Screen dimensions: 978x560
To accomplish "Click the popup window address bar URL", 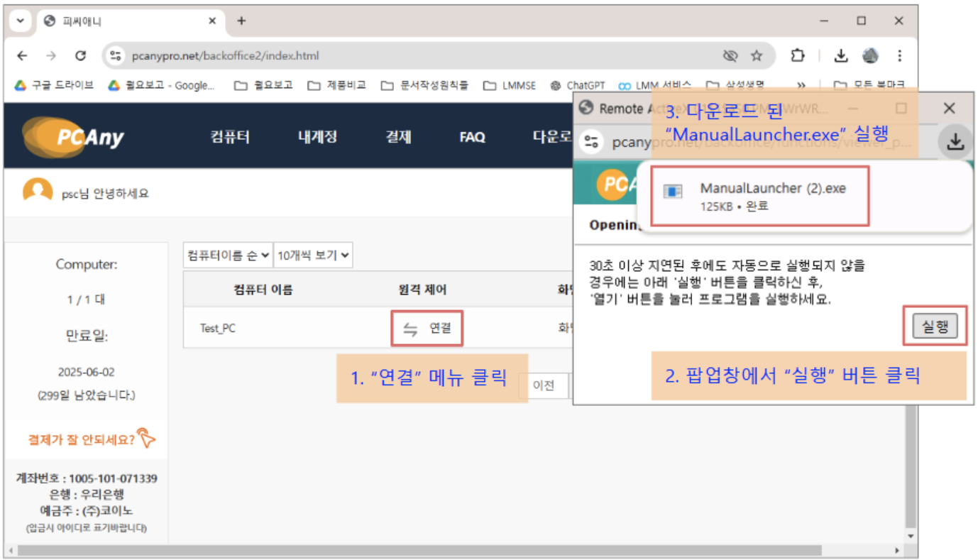I will pos(761,143).
